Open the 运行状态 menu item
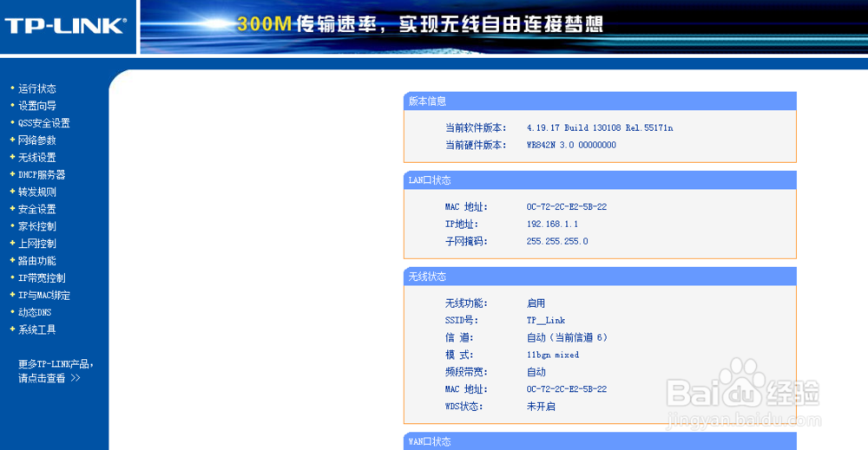 click(x=36, y=88)
